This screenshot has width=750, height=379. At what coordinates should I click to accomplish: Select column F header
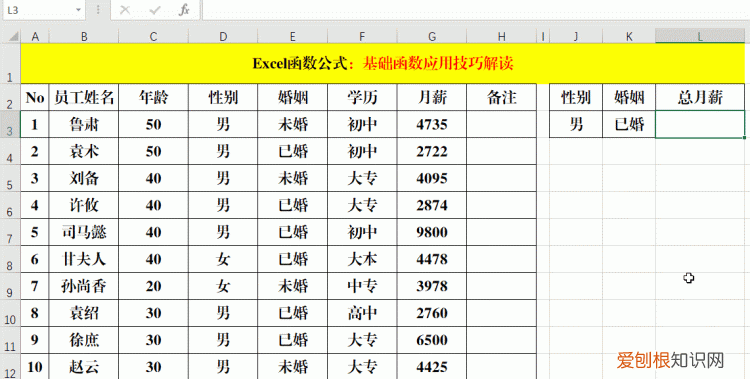[x=362, y=36]
